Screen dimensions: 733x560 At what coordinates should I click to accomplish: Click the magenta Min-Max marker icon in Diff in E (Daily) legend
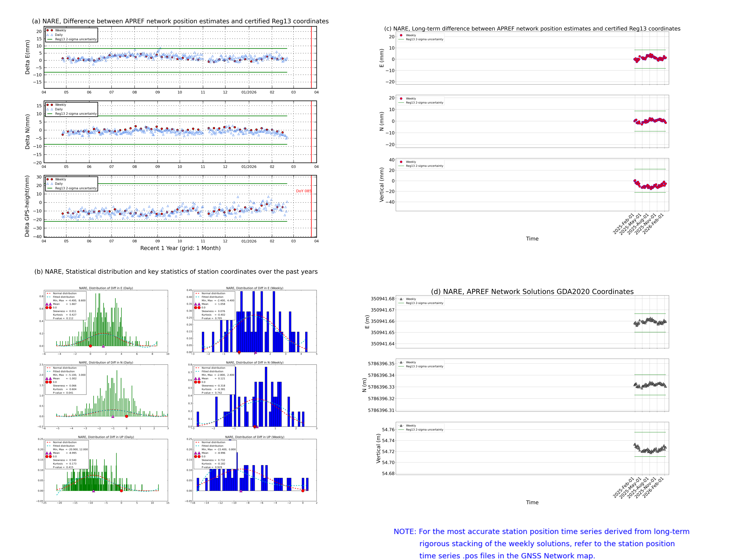point(47,304)
